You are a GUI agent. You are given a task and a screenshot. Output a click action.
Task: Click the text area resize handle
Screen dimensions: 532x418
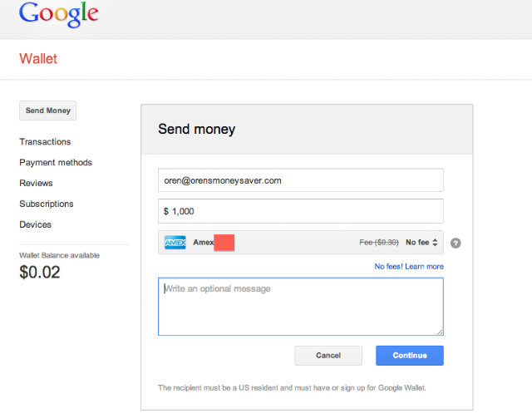pos(440,332)
